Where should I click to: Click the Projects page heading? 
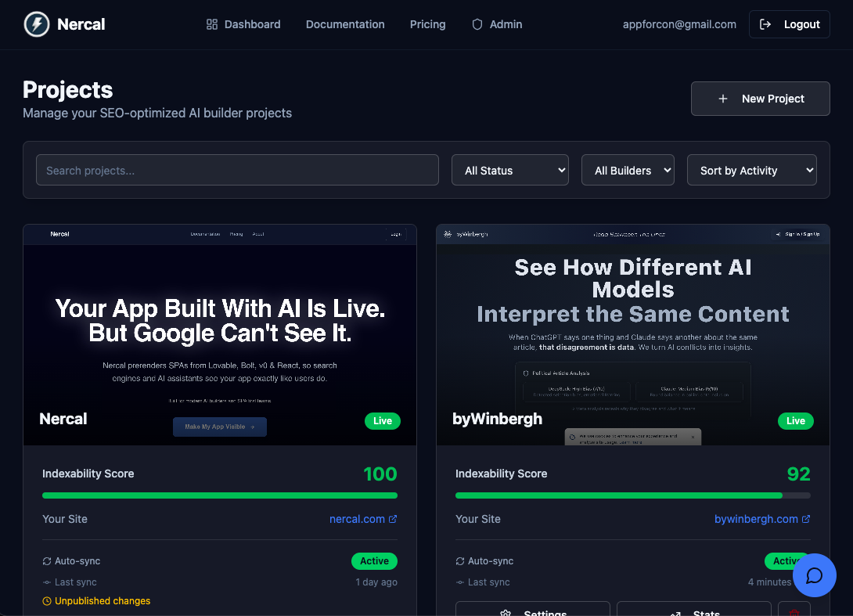tap(67, 90)
